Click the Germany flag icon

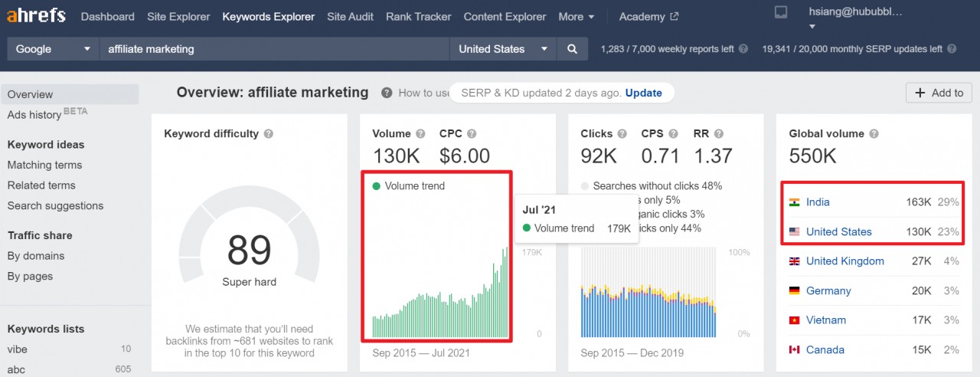pyautogui.click(x=795, y=291)
